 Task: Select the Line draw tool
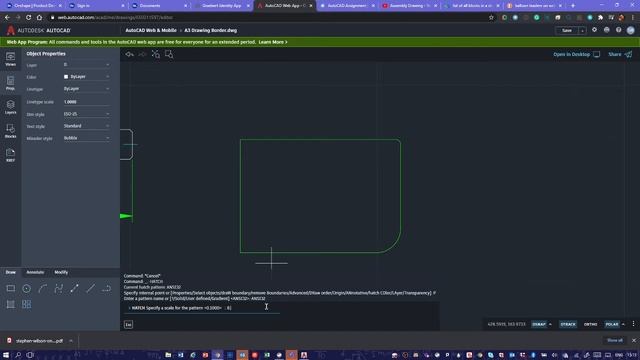pyautogui.click(x=74, y=289)
